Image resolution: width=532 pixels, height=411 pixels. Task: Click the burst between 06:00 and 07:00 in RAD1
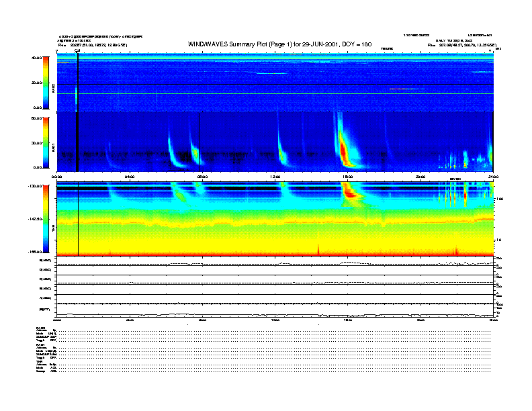tap(174, 152)
